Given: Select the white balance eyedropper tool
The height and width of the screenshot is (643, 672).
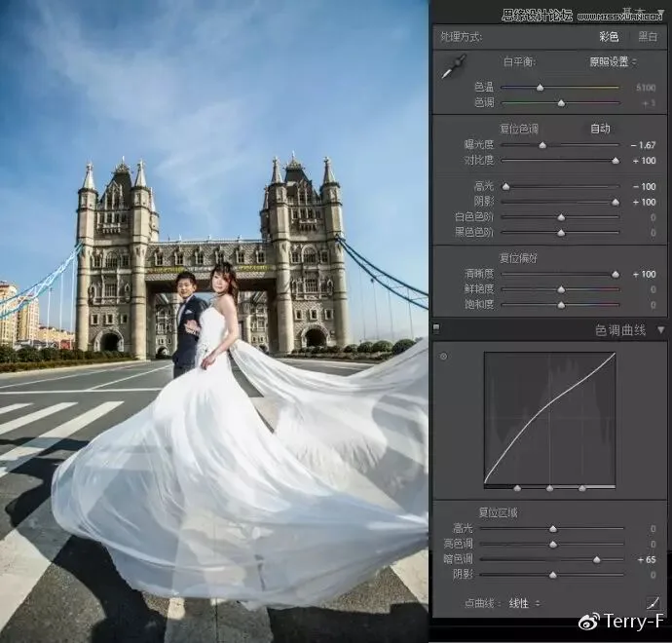Looking at the screenshot, I should point(454,66).
